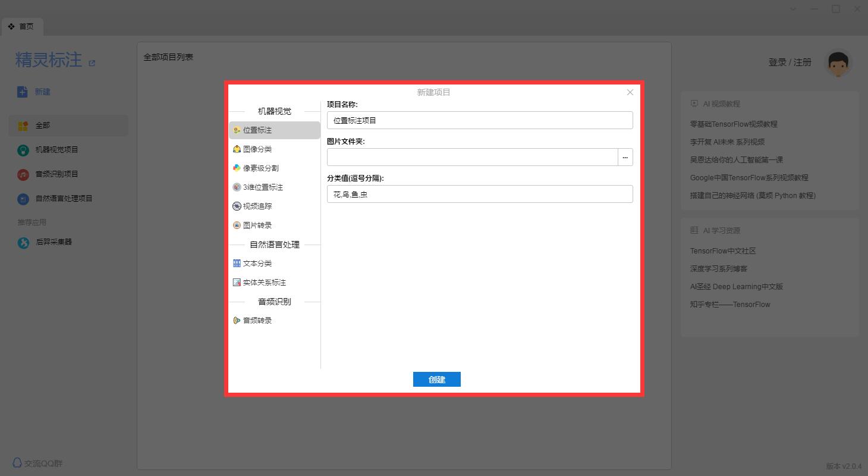Select the 位置标注 project type icon

click(x=237, y=130)
